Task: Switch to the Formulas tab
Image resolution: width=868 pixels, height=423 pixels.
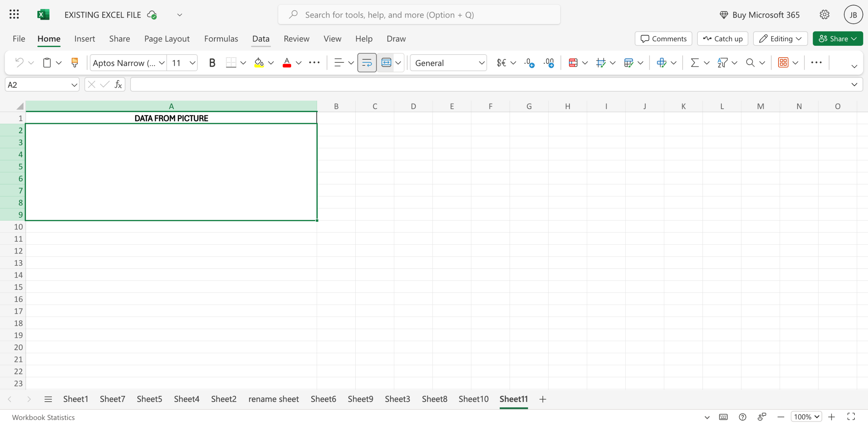Action: tap(221, 39)
